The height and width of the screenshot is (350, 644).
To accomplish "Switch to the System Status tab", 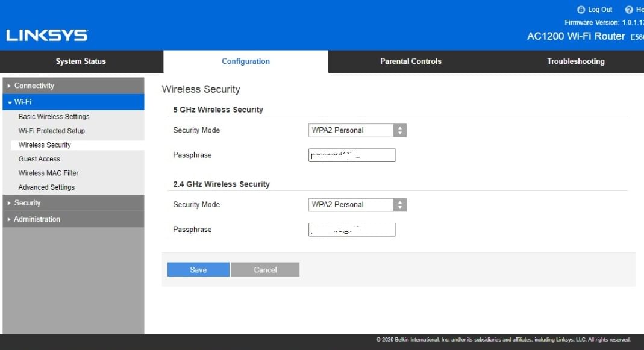I will click(x=81, y=61).
